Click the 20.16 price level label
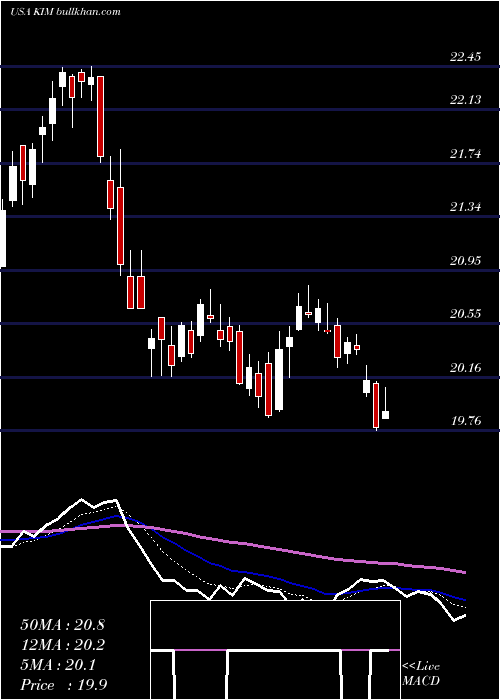The width and height of the screenshot is (500, 700). coord(466,368)
